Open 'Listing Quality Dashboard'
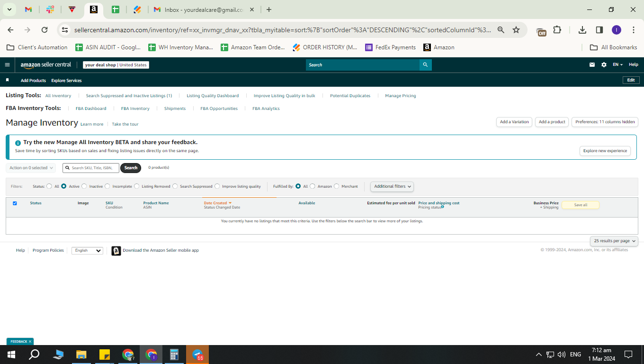 pyautogui.click(x=213, y=96)
